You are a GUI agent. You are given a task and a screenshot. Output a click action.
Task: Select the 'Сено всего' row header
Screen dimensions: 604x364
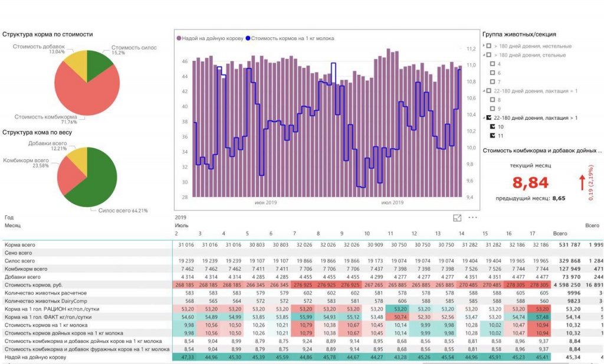click(18, 252)
